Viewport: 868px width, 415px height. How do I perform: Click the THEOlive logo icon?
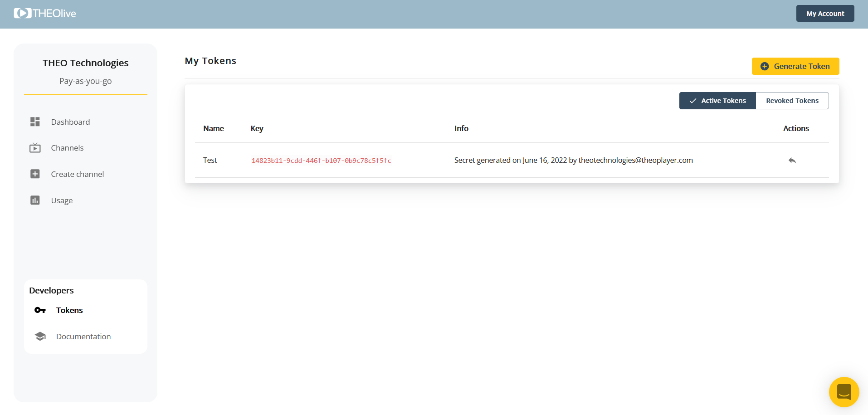click(23, 13)
